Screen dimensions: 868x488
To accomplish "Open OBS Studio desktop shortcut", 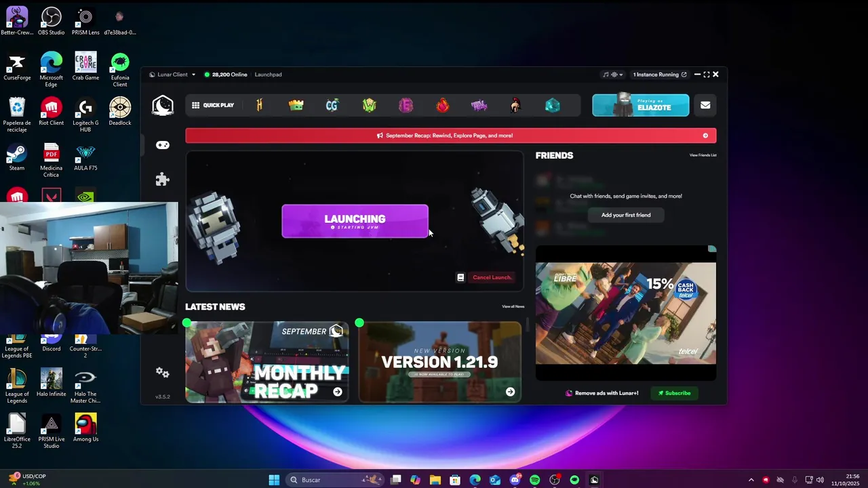I will (x=51, y=21).
